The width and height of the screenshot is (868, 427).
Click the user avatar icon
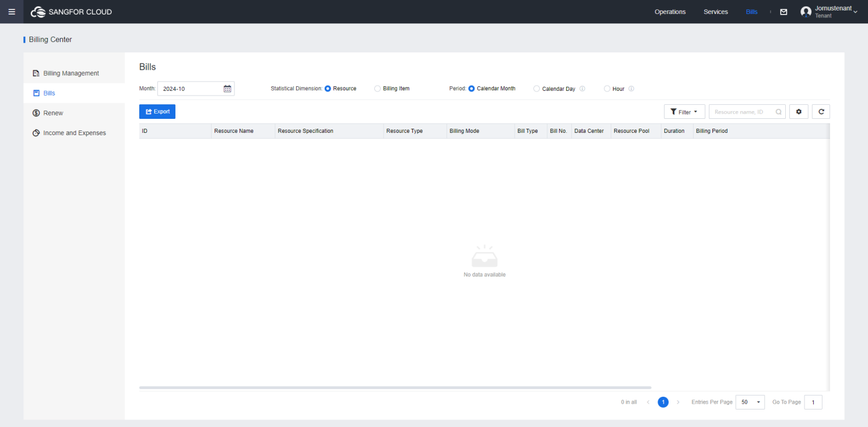pos(806,12)
